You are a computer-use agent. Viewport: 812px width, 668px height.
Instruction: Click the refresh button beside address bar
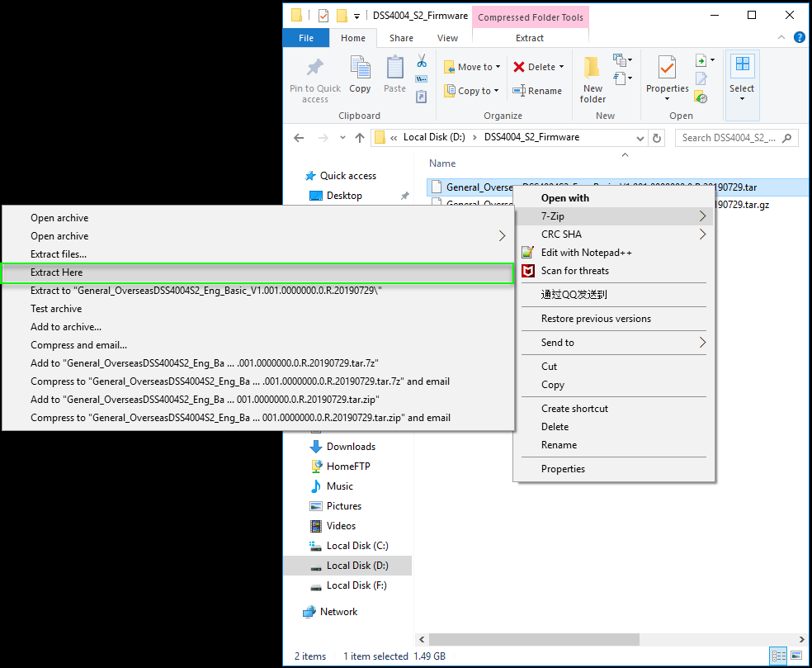click(x=657, y=138)
